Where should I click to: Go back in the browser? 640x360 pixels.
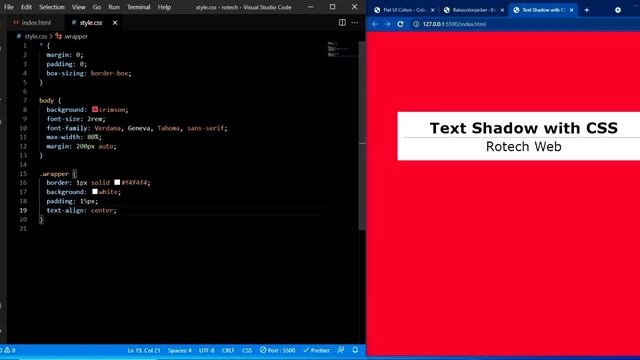coord(375,24)
